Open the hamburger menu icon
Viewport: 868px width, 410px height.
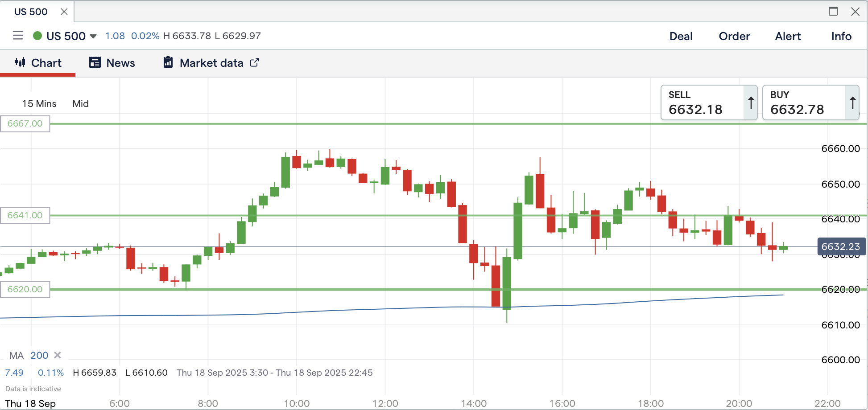[x=18, y=36]
